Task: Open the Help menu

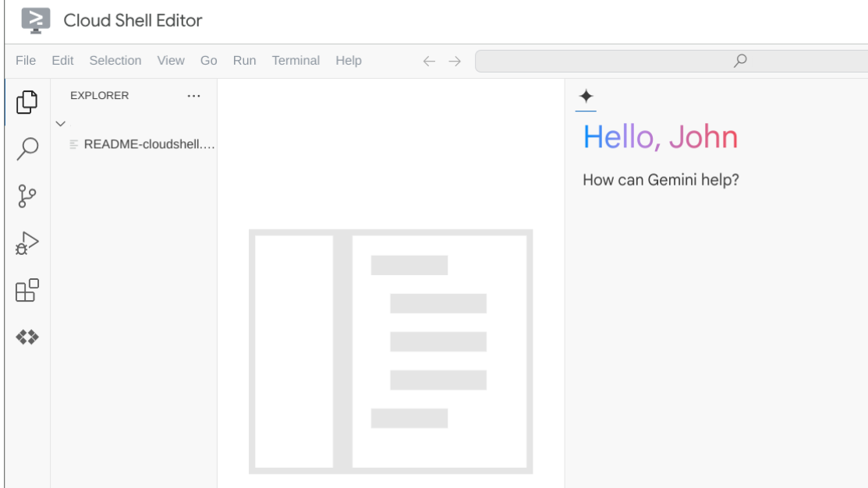Action: 349,60
